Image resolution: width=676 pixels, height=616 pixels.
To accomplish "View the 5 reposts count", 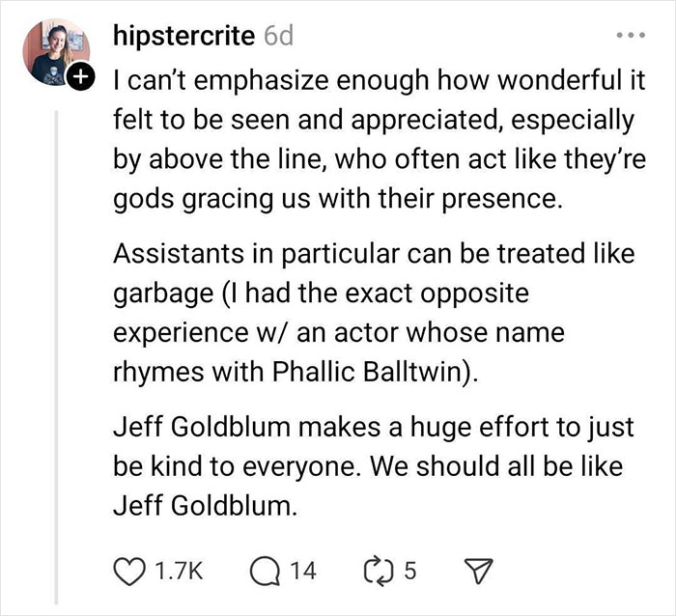I will coord(410,570).
